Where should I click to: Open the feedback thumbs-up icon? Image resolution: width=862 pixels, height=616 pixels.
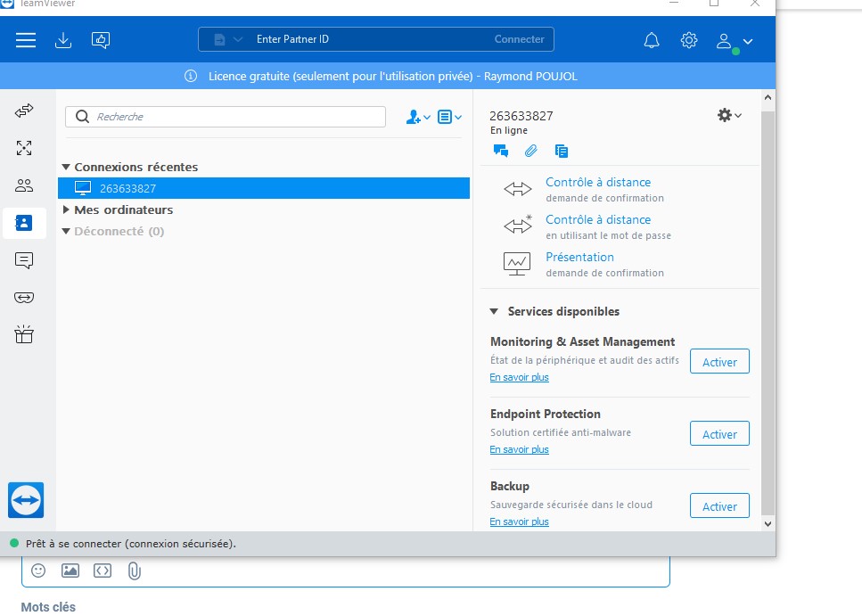(x=101, y=39)
